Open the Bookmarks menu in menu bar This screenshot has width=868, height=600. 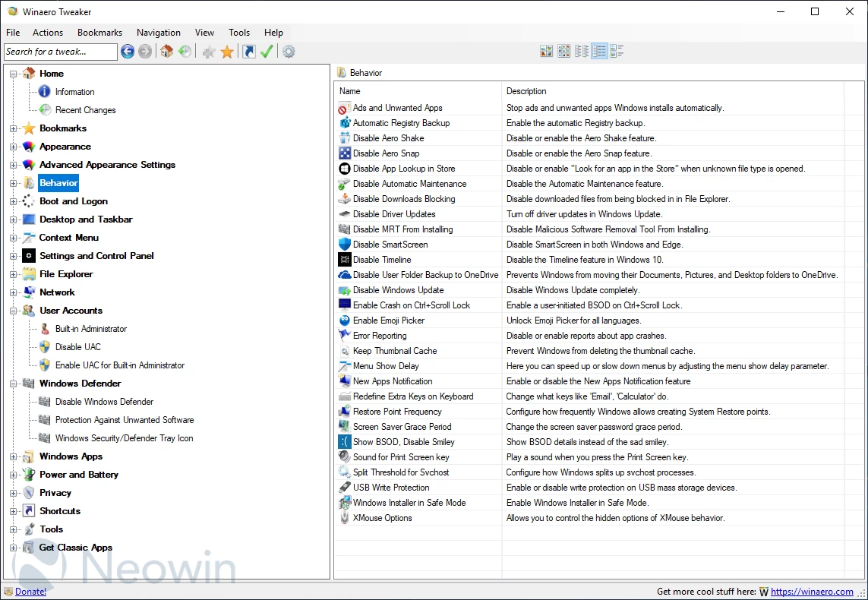click(x=99, y=33)
